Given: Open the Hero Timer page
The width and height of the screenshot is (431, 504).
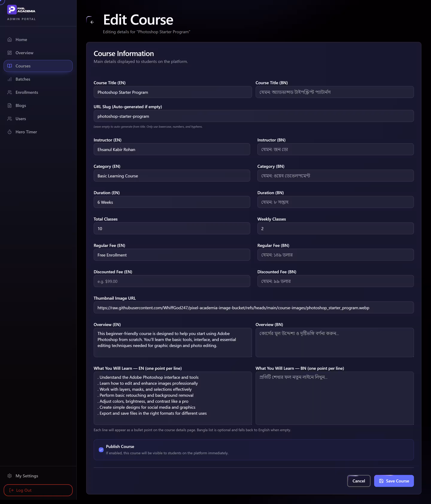Looking at the screenshot, I should (38, 132).
